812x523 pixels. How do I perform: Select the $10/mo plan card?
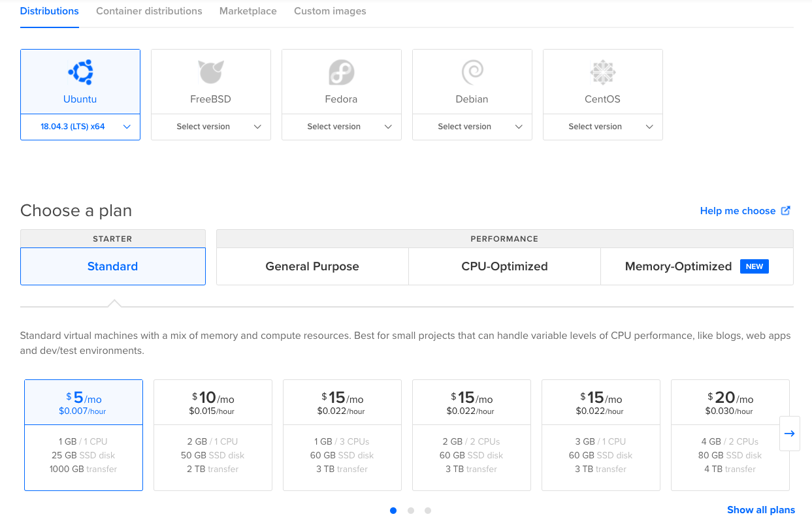point(213,435)
